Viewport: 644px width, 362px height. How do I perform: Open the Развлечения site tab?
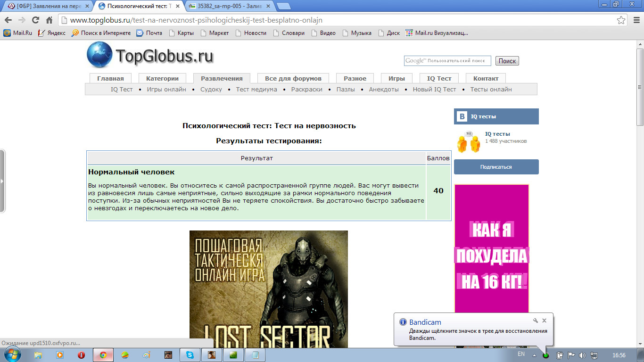tap(222, 78)
